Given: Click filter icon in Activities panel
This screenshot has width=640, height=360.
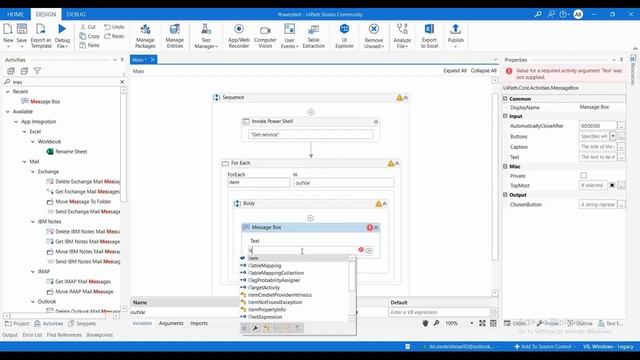Looking at the screenshot, I should click(37, 71).
